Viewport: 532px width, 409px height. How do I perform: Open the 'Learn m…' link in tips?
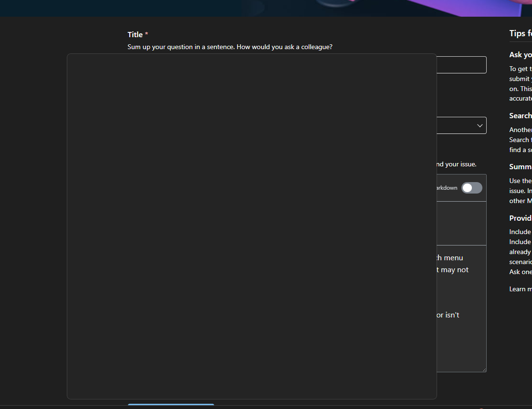pyautogui.click(x=521, y=289)
